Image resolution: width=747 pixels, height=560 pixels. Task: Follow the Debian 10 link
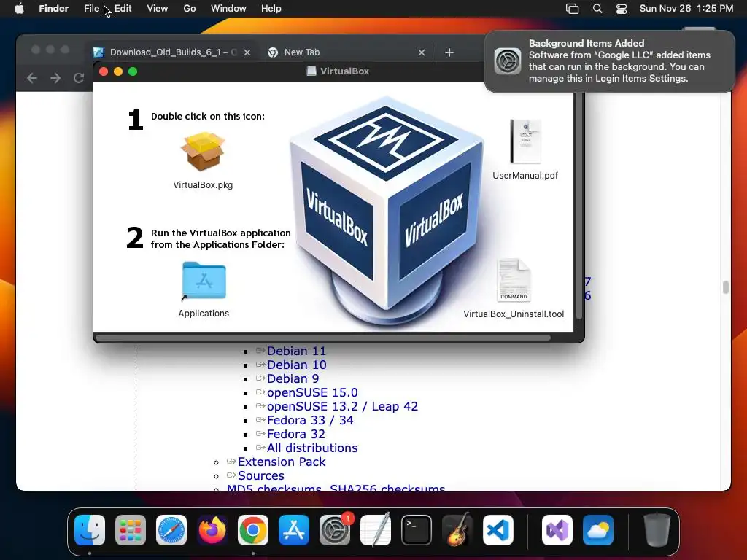coord(296,365)
